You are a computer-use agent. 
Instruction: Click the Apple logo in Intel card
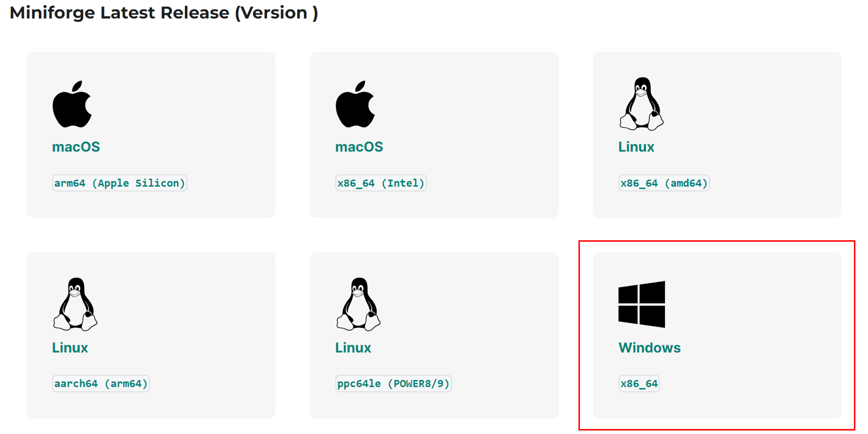[355, 105]
